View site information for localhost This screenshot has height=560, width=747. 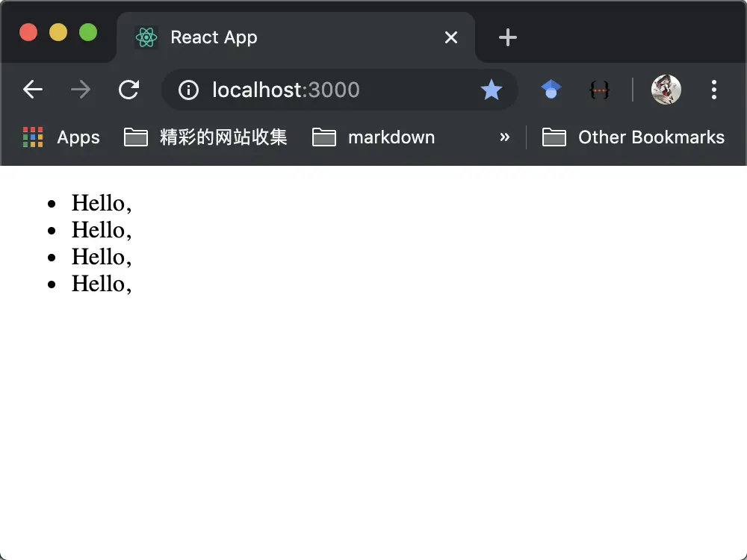coord(188,90)
